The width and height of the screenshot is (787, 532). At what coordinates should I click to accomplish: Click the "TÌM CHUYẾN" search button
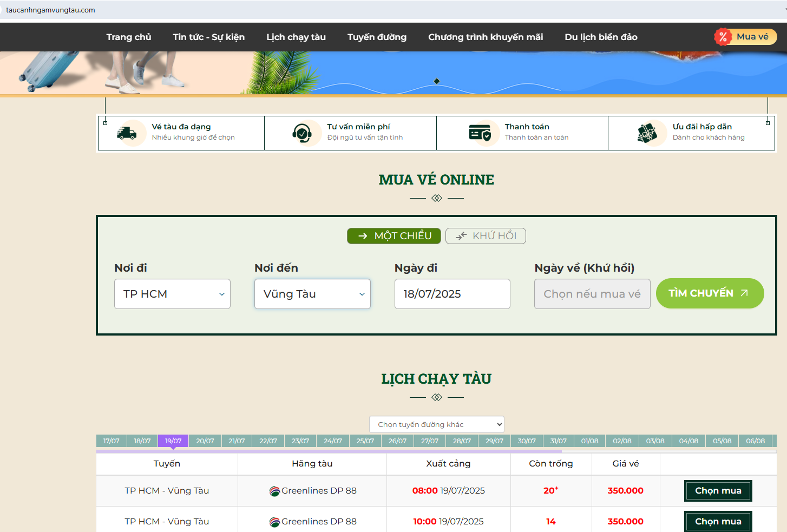pyautogui.click(x=710, y=293)
